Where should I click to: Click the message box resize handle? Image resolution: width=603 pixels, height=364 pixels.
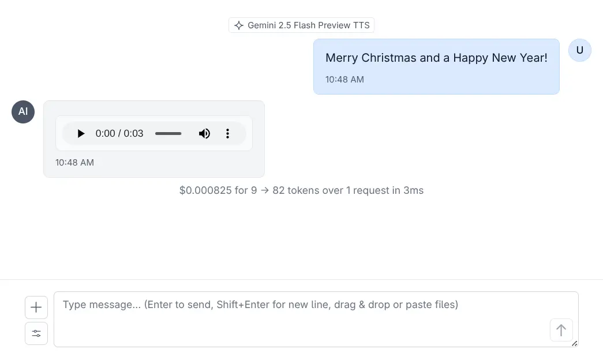click(574, 343)
